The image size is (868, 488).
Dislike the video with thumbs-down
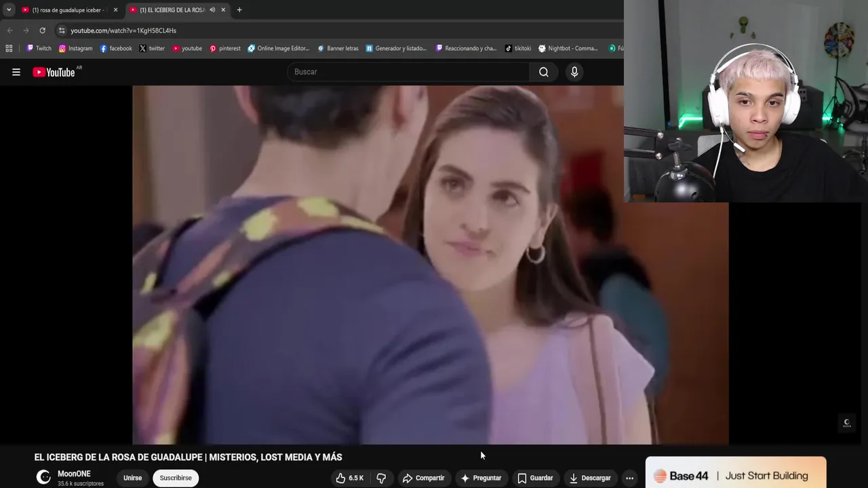click(x=381, y=478)
